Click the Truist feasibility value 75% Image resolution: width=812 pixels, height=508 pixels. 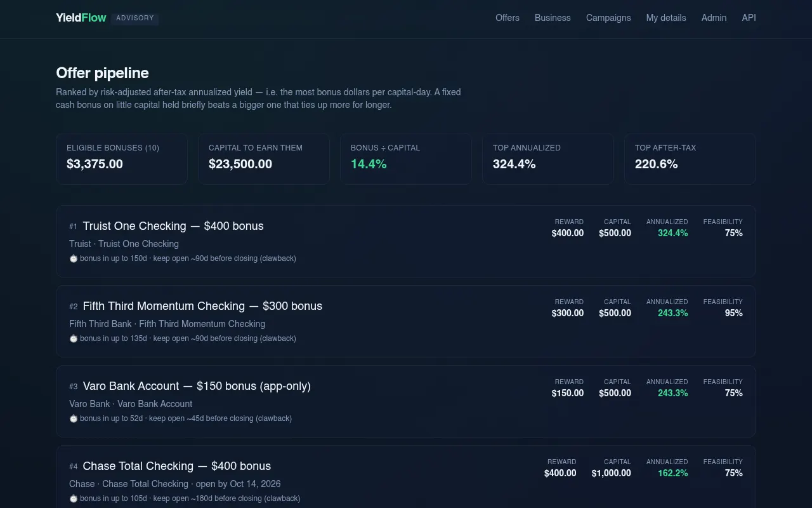coord(734,233)
